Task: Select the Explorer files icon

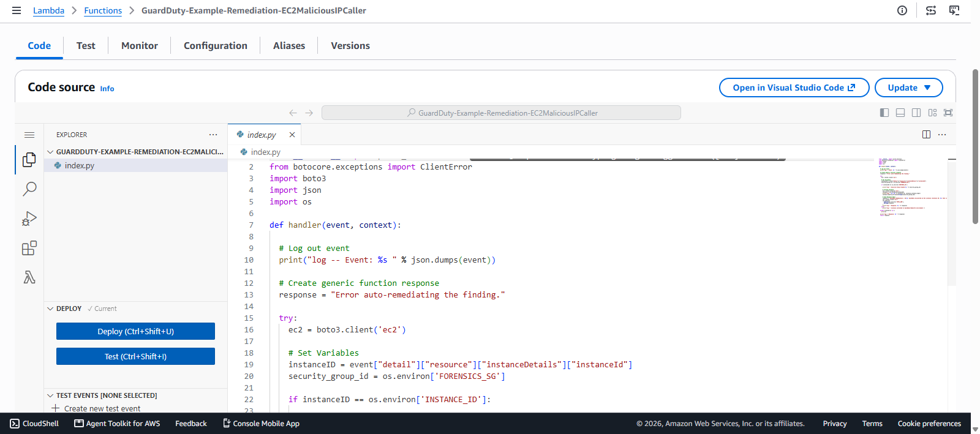Action: (x=29, y=160)
